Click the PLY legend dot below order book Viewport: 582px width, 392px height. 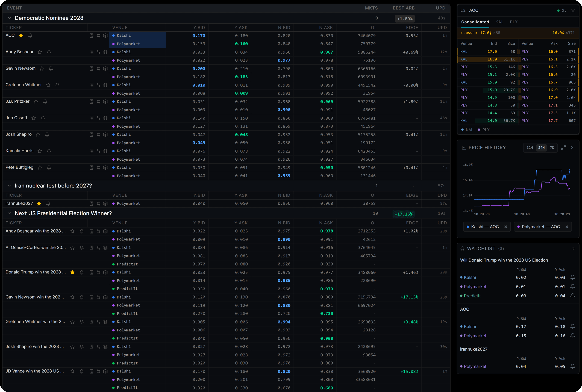tap(479, 130)
